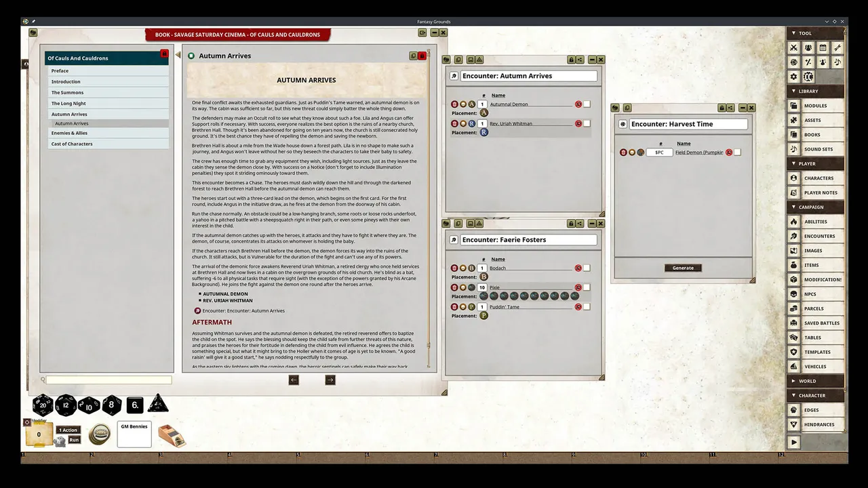Image resolution: width=868 pixels, height=488 pixels.
Task: Open the wrench tool in Tool panel
Action: (837, 47)
